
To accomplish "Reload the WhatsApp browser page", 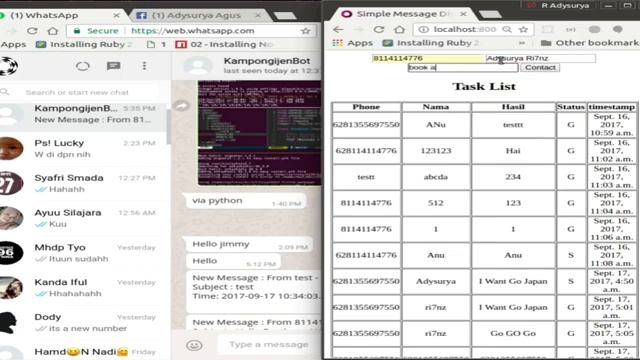I will (x=32, y=31).
